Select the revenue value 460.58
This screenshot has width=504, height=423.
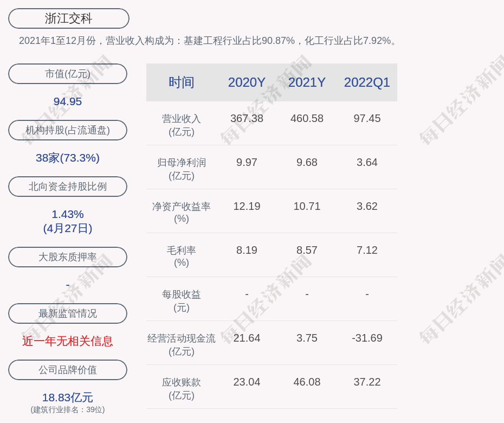pyautogui.click(x=307, y=118)
